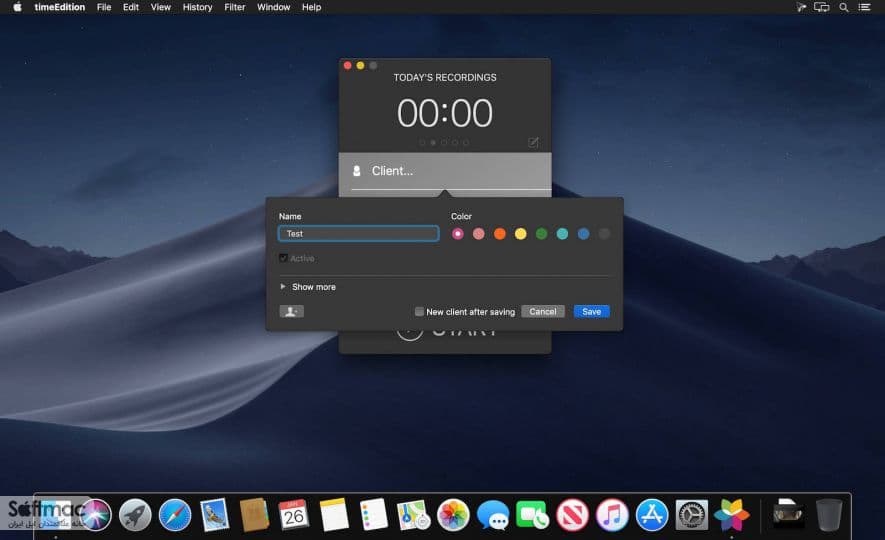Open the red News app in dock
The height and width of the screenshot is (540, 885).
click(x=572, y=515)
